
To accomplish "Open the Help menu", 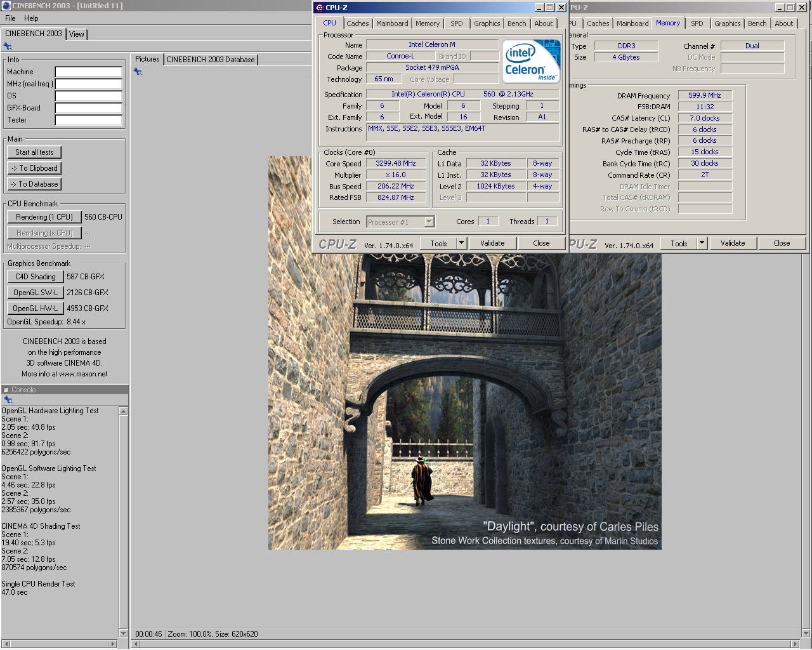I will [31, 18].
